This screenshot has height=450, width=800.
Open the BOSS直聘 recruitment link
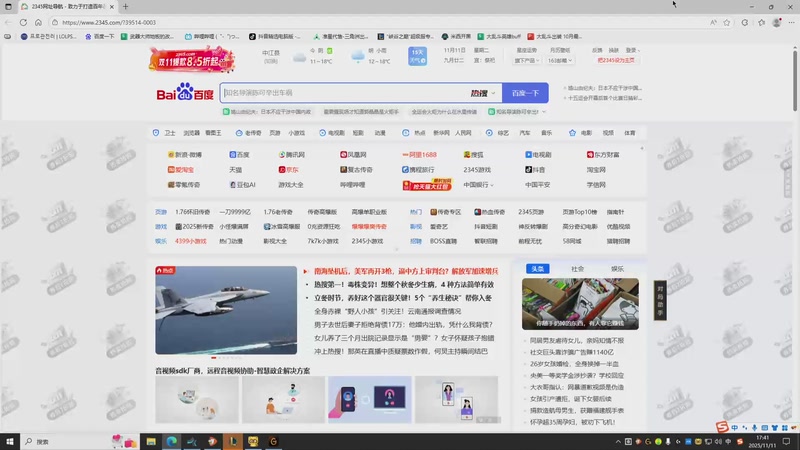coord(443,241)
